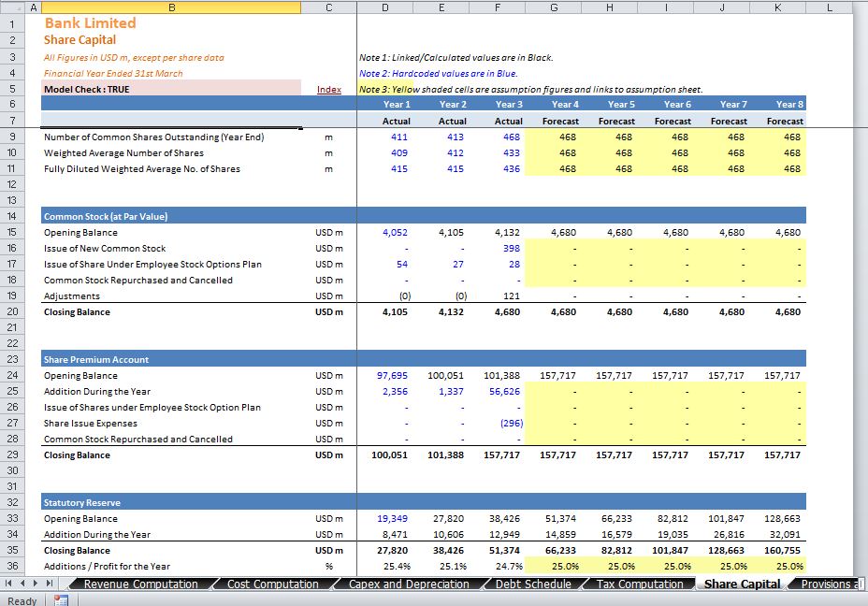Screen dimensions: 868x606
Task: Select the Share Capital sheet tab
Action: click(x=742, y=584)
